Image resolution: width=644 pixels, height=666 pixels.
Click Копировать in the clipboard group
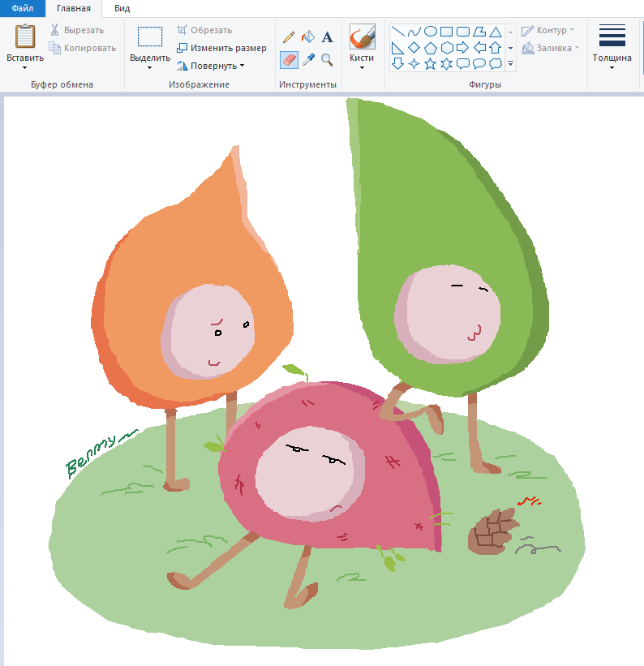pos(83,48)
